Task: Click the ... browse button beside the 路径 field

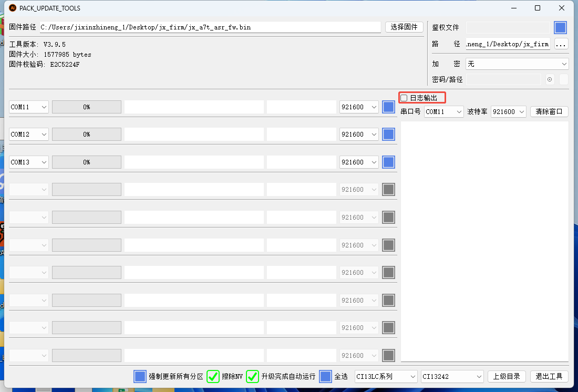Action: click(x=561, y=44)
